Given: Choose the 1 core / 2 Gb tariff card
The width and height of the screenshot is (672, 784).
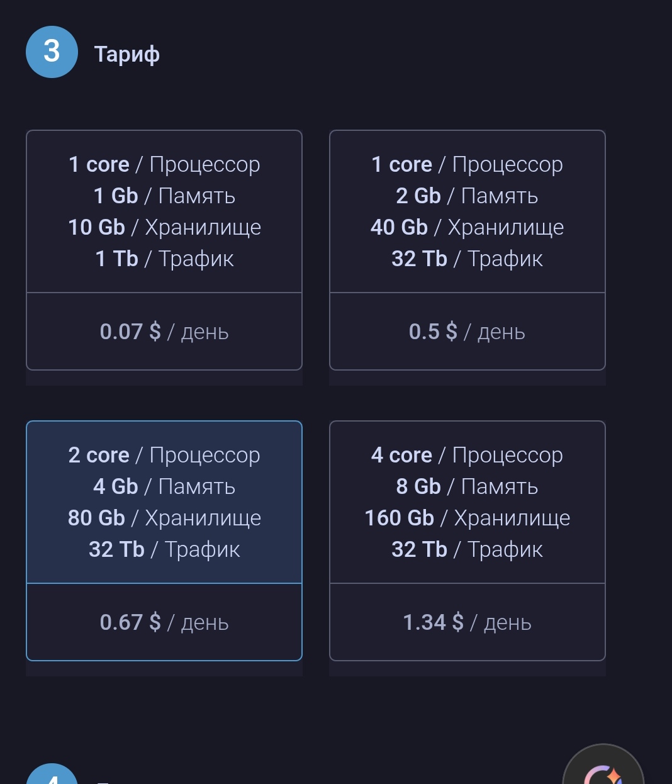Looking at the screenshot, I should pyautogui.click(x=468, y=250).
